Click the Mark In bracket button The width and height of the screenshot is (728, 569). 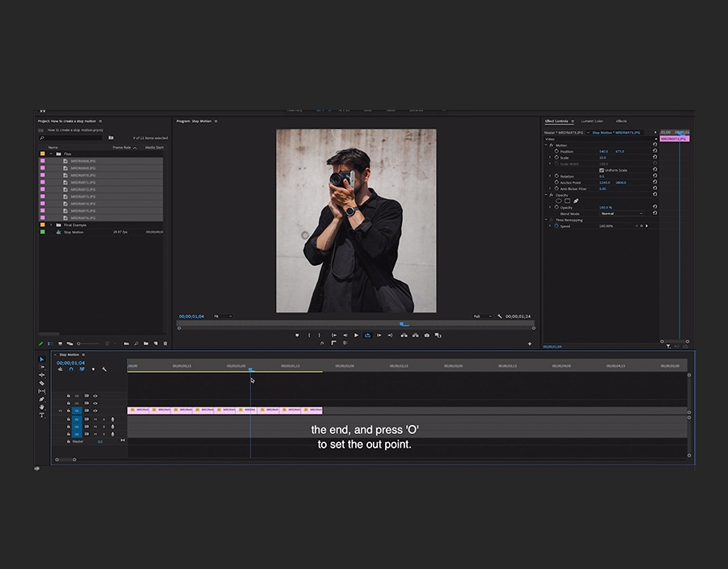(x=309, y=335)
